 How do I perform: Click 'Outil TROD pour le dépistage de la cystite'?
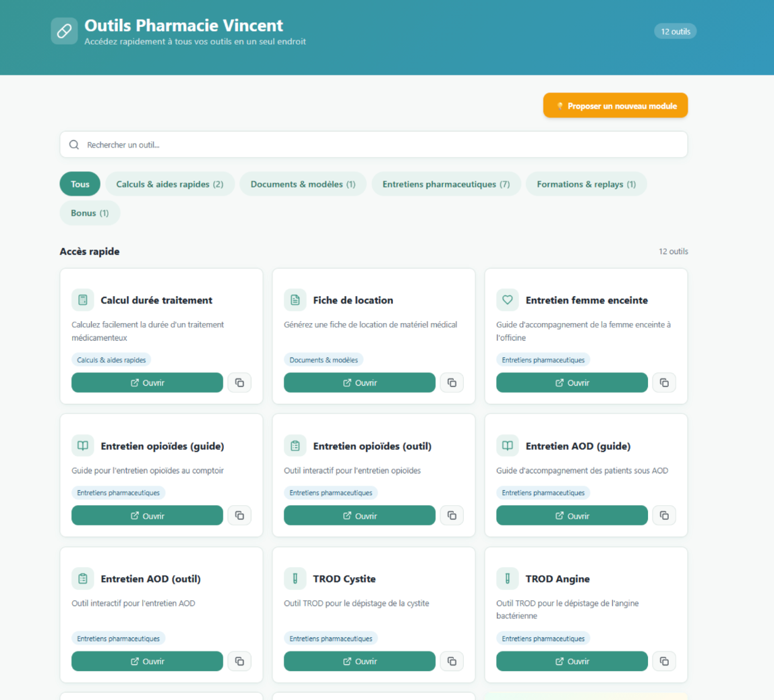pyautogui.click(x=357, y=604)
